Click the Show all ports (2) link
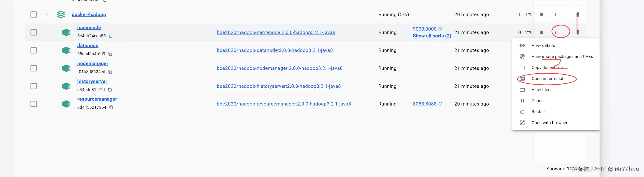Viewport: 644px width, 177px height. click(432, 36)
